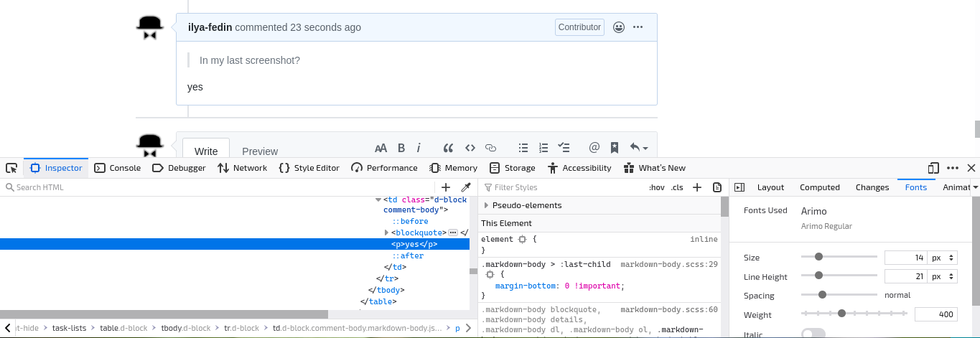Click the Line Height value field 21
Image resolution: width=980 pixels, height=338 pixels.
click(x=906, y=276)
